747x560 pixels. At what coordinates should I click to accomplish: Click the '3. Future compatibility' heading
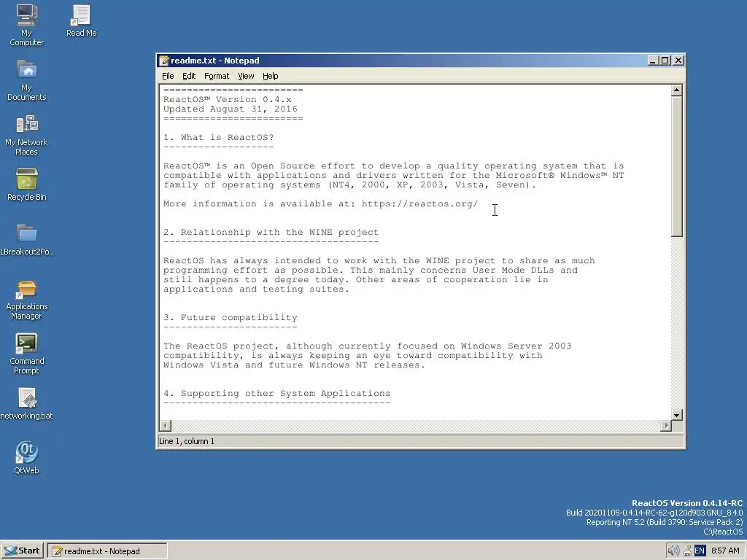230,317
